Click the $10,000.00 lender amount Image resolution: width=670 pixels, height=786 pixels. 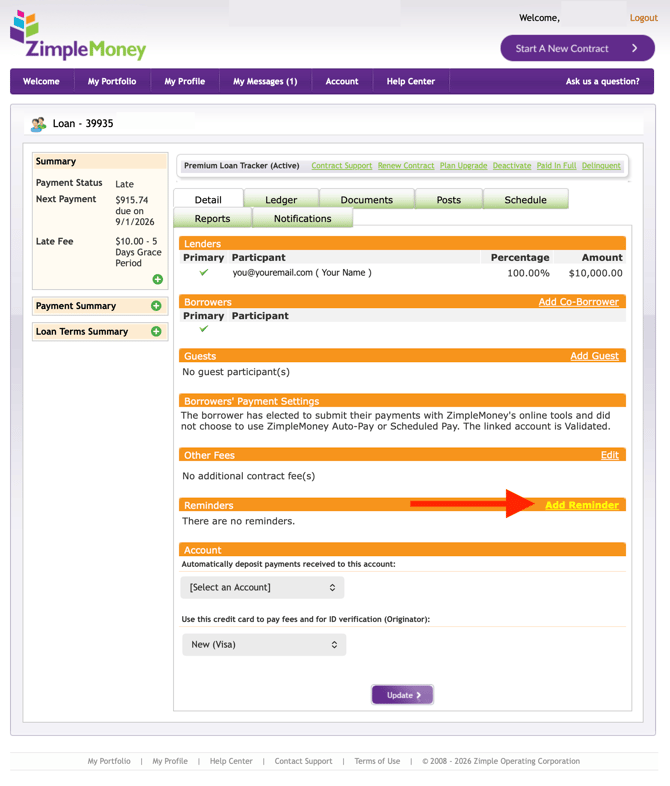point(595,273)
